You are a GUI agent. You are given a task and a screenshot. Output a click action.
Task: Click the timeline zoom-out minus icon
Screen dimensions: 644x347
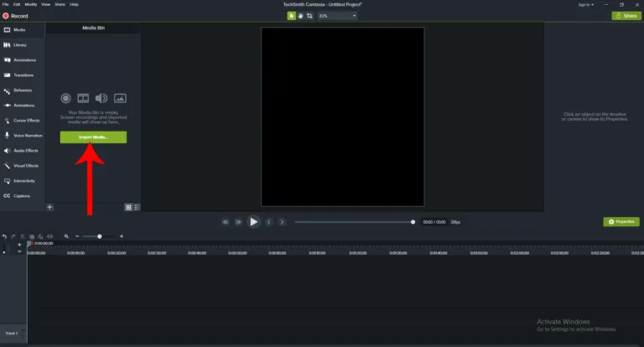coord(77,236)
